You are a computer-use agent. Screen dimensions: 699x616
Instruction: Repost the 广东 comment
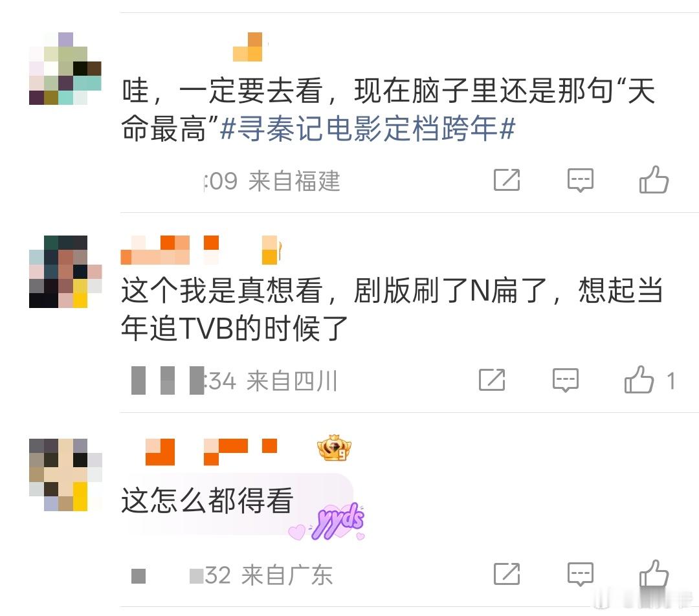(x=507, y=574)
